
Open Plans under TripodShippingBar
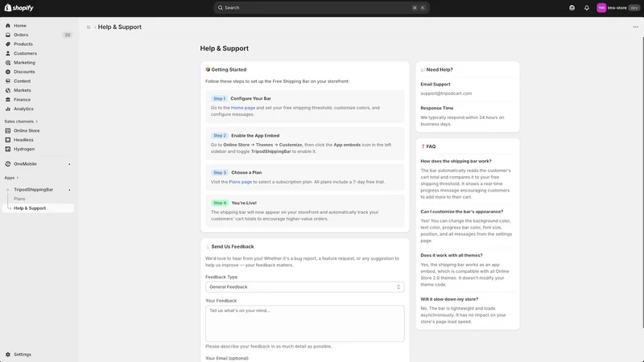(19, 199)
